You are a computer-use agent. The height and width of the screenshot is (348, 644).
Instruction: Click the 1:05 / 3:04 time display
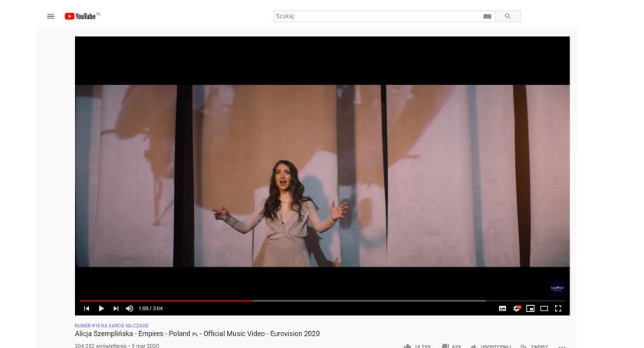151,308
